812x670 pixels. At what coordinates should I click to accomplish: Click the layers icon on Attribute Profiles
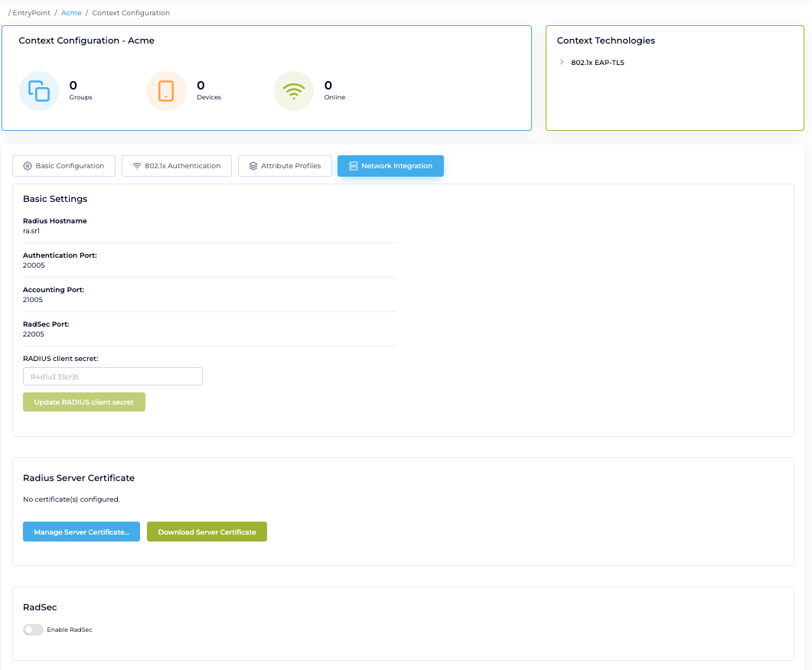[x=253, y=166]
